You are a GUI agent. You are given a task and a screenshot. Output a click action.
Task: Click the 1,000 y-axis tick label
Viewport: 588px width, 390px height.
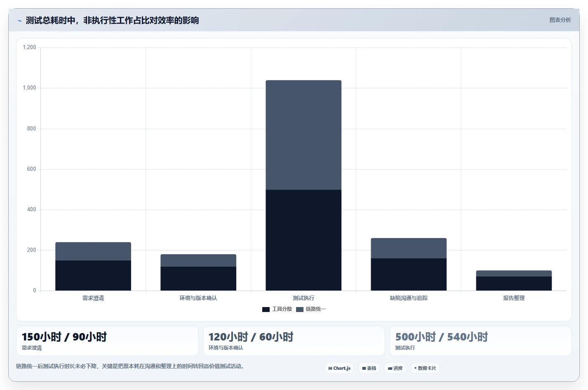[29, 88]
